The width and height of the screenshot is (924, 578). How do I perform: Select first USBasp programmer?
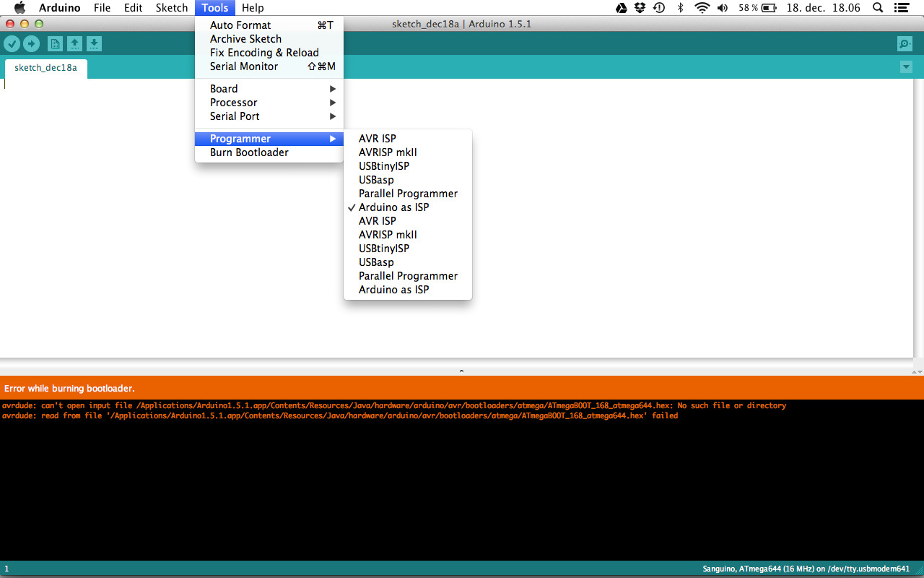click(x=408, y=180)
